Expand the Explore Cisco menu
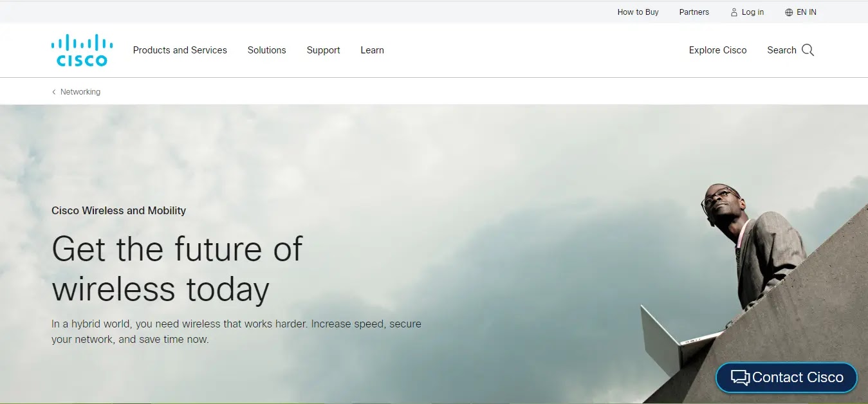The image size is (868, 404). [717, 50]
